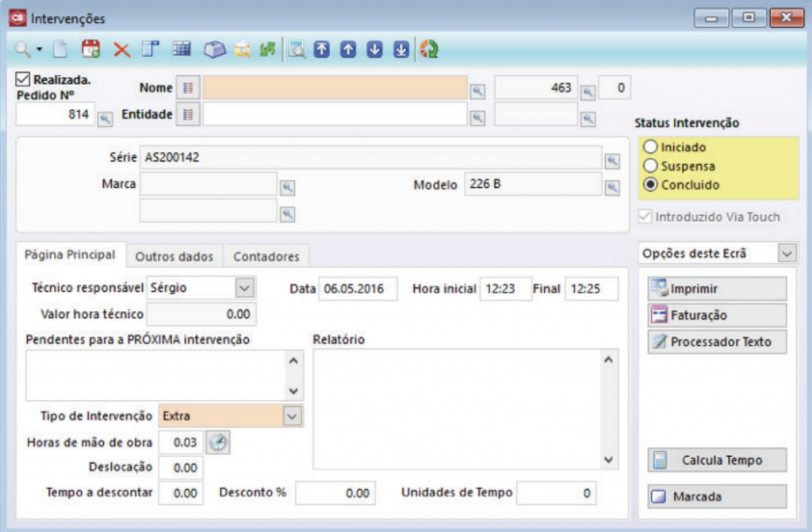This screenshot has height=532, width=812.
Task: Go to the next record arrow
Action: (x=374, y=49)
